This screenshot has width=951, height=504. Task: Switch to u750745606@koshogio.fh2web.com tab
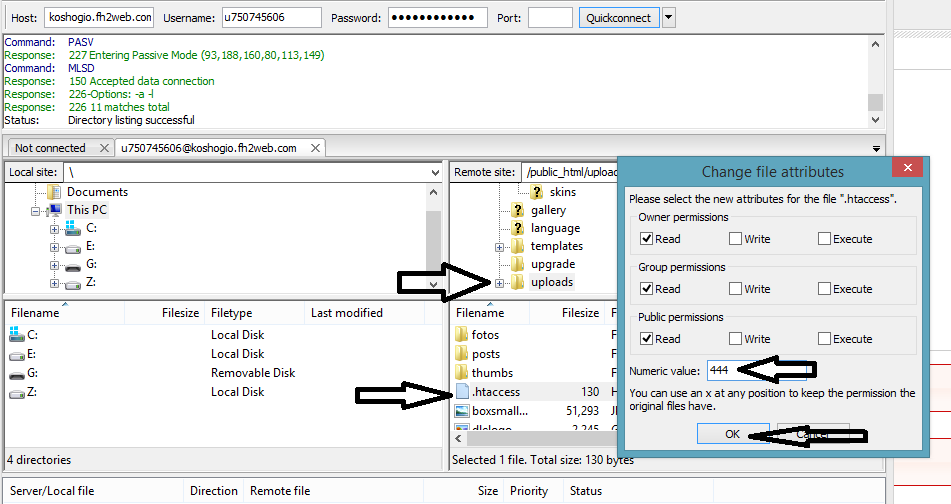[x=209, y=148]
